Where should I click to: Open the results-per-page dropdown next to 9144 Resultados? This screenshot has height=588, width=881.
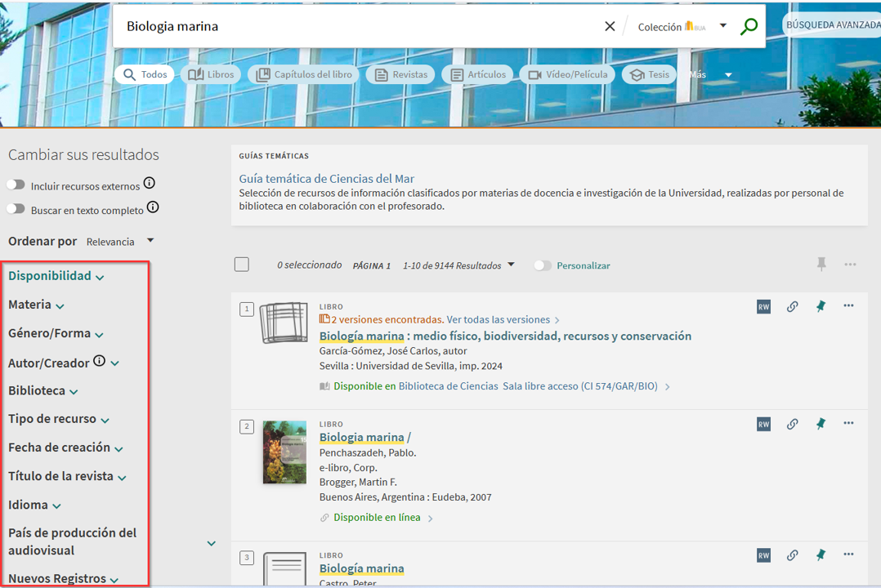[511, 265]
